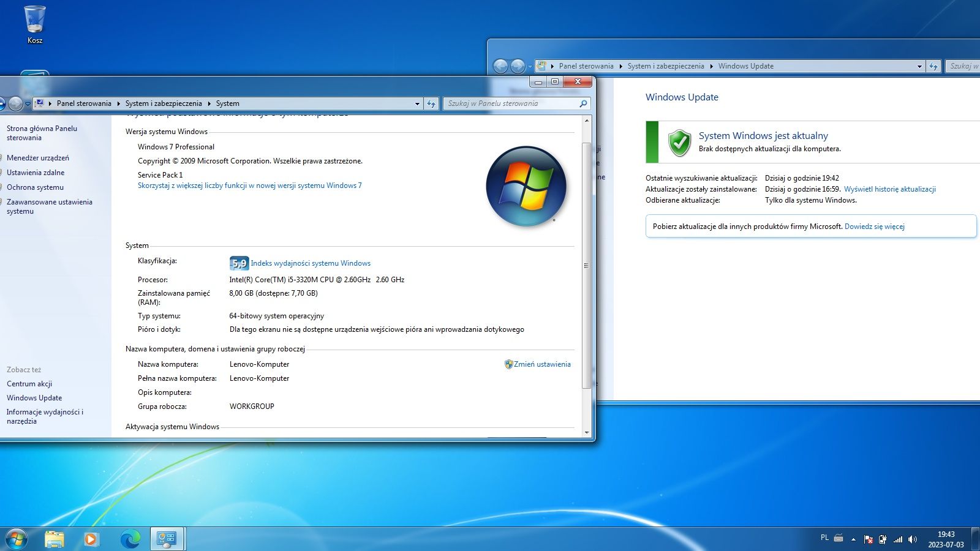This screenshot has width=980, height=551.
Task: Open Windows Update in the System sidebar
Action: tap(34, 398)
